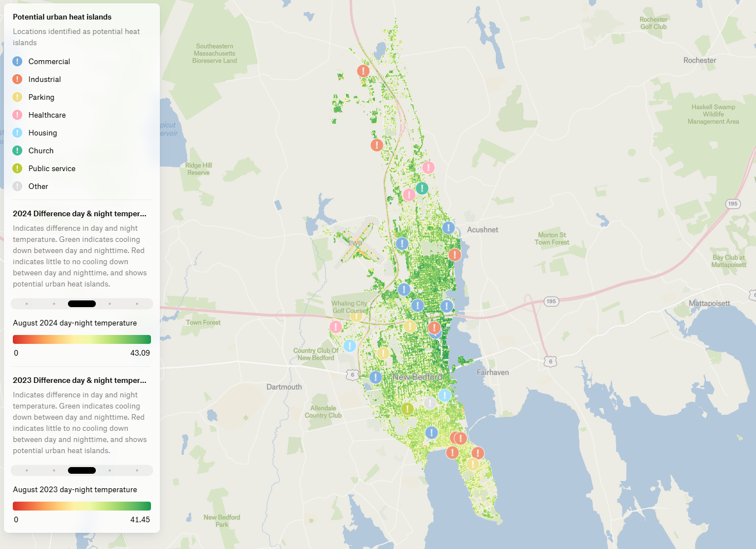Image resolution: width=756 pixels, height=549 pixels.
Task: Open the green church marker on map
Action: click(x=422, y=188)
